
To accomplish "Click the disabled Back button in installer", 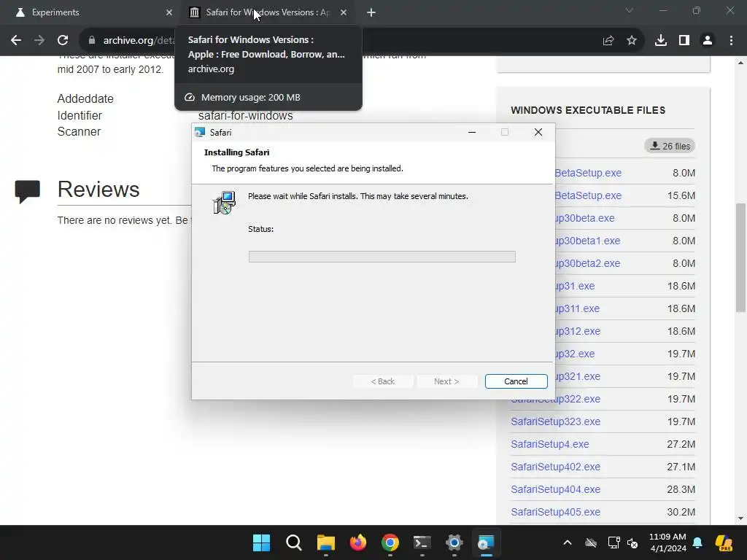I will 383,381.
